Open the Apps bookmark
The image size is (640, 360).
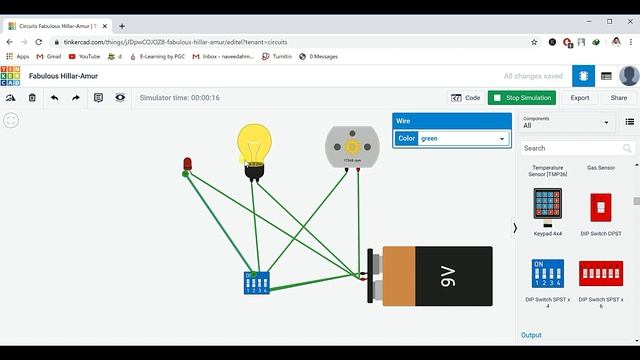point(18,57)
